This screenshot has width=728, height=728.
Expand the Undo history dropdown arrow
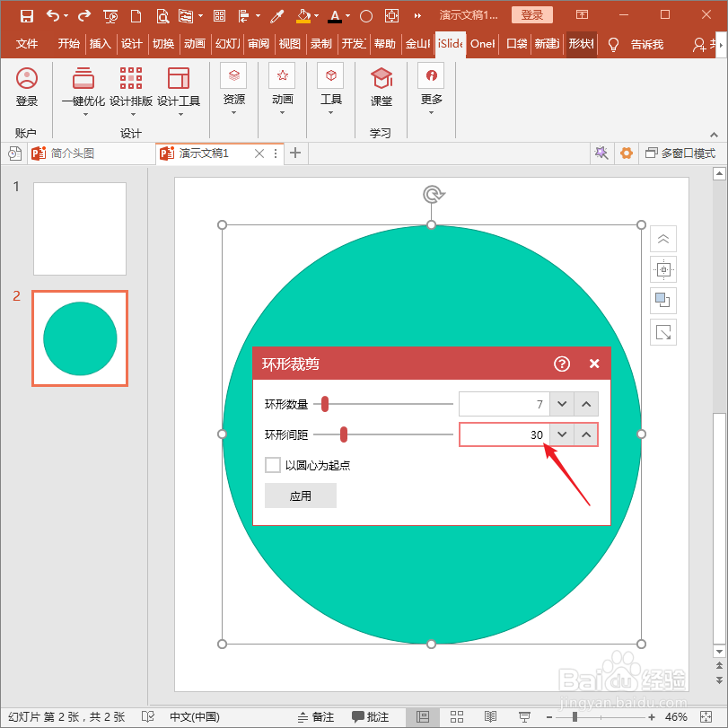click(66, 16)
